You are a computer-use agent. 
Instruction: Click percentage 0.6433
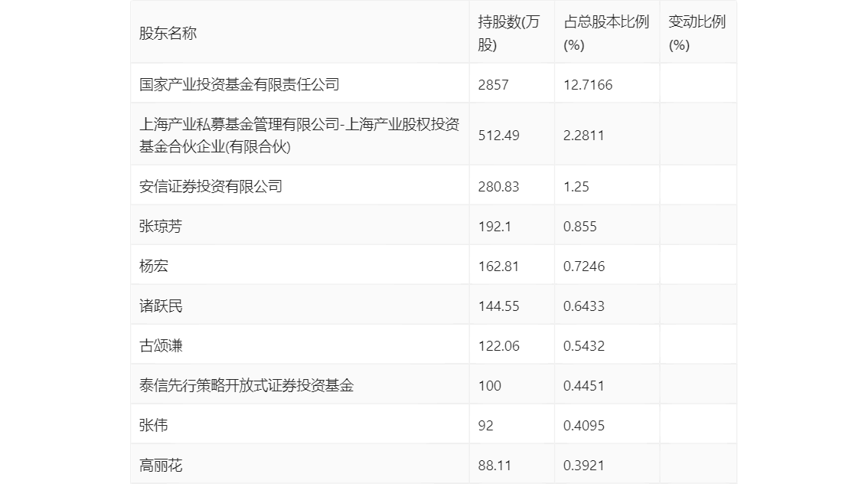click(584, 306)
